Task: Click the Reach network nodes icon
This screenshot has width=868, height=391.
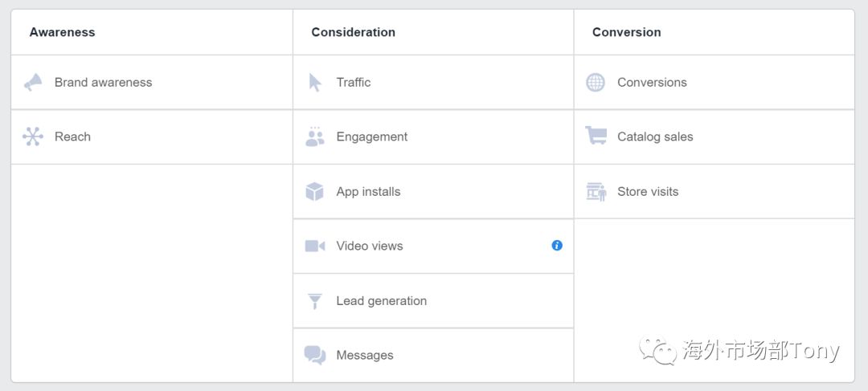Action: click(x=33, y=136)
